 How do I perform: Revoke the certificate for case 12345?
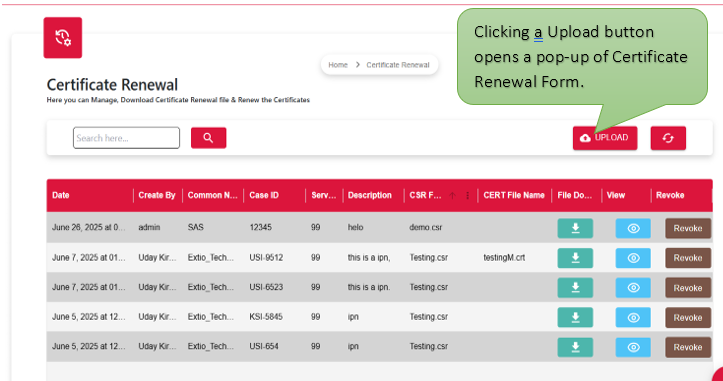click(x=688, y=228)
